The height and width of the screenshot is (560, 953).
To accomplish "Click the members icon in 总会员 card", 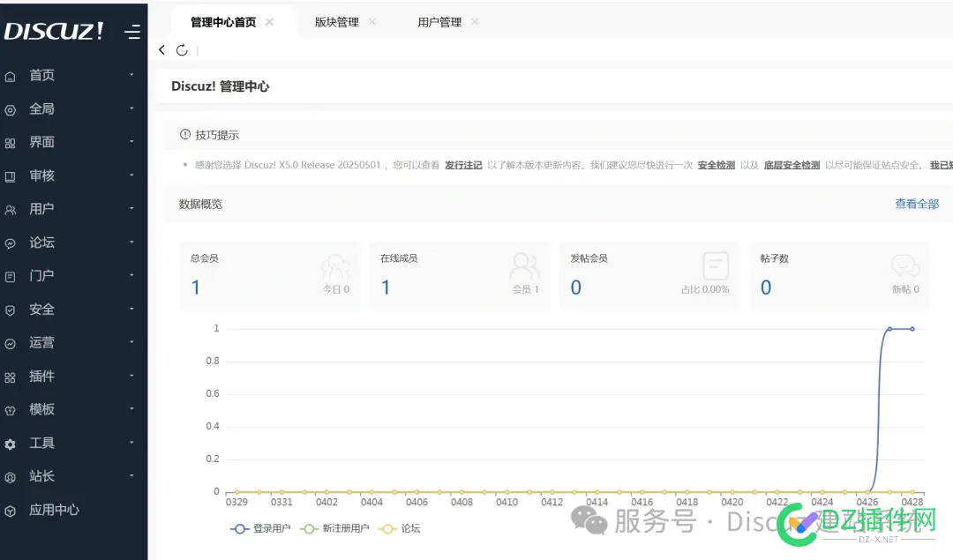I will point(335,267).
